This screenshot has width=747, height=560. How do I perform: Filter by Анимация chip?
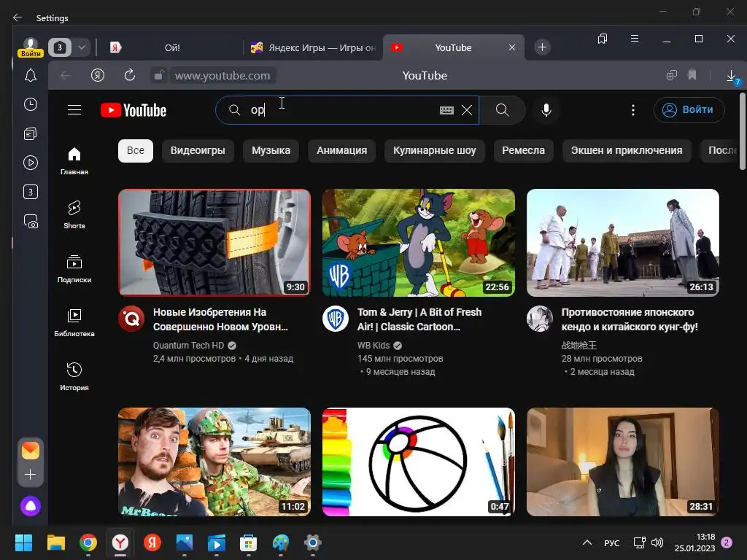pyautogui.click(x=341, y=150)
